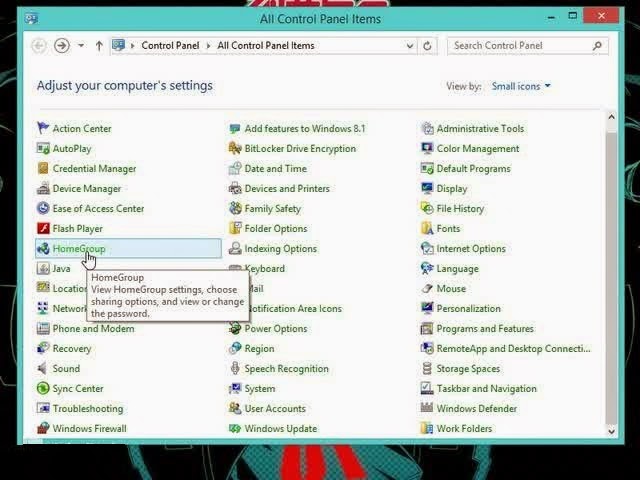This screenshot has width=640, height=480.
Task: Click the Mouse icon
Action: coord(427,288)
